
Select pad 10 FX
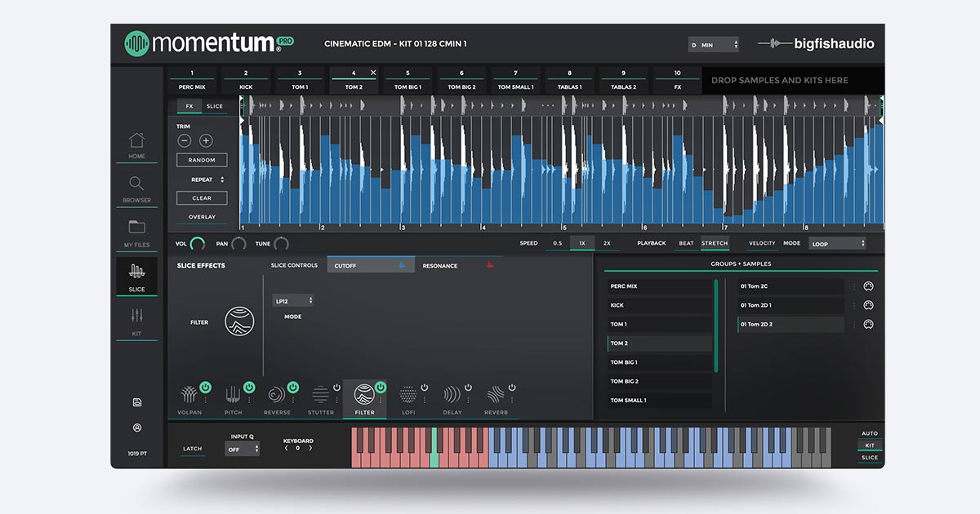677,80
